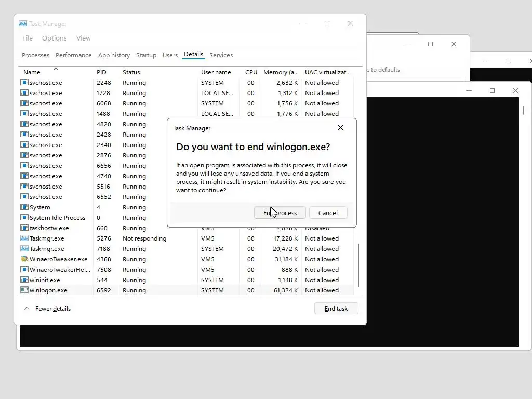
Task: Click the PID 7508 cell
Action: pyautogui.click(x=104, y=270)
